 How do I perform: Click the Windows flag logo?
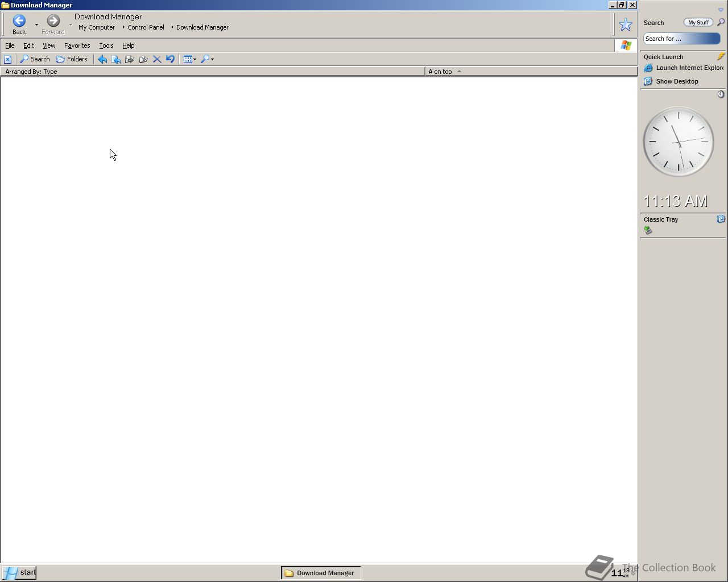(x=626, y=45)
